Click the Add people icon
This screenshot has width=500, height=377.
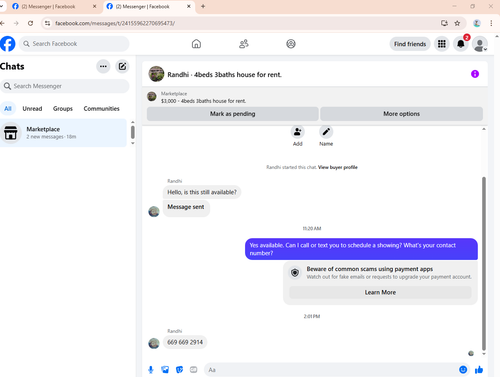click(297, 132)
